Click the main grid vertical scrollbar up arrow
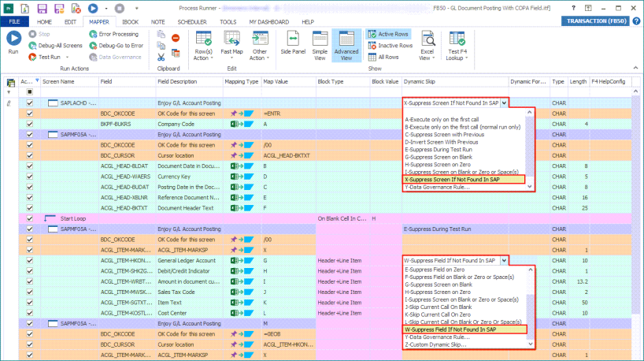Image resolution: width=644 pixels, height=361 pixels. [x=635, y=91]
